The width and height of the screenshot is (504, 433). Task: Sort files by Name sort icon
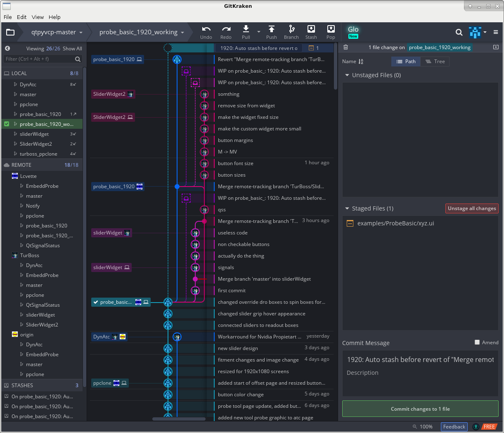click(x=361, y=62)
